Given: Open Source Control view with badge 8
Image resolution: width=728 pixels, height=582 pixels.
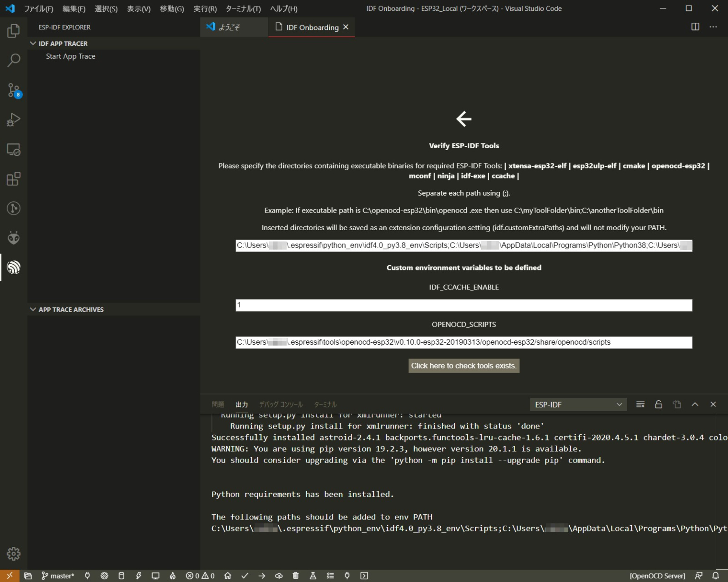Looking at the screenshot, I should coord(13,90).
